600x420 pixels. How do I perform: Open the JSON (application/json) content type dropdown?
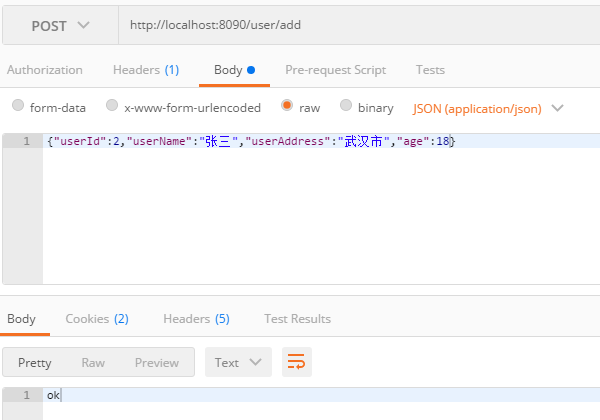coord(488,109)
